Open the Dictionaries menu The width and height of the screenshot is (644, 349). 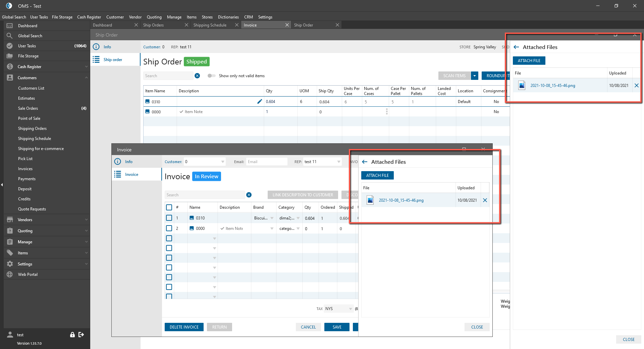[x=228, y=17]
